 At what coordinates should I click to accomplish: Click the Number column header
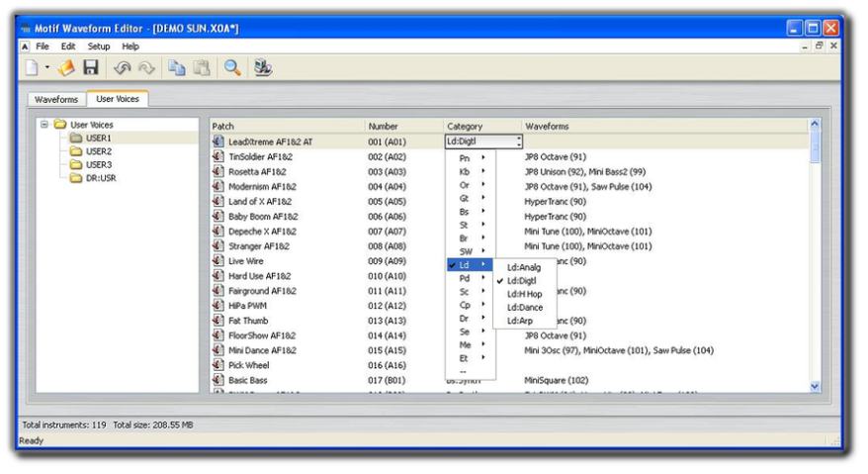[404, 127]
